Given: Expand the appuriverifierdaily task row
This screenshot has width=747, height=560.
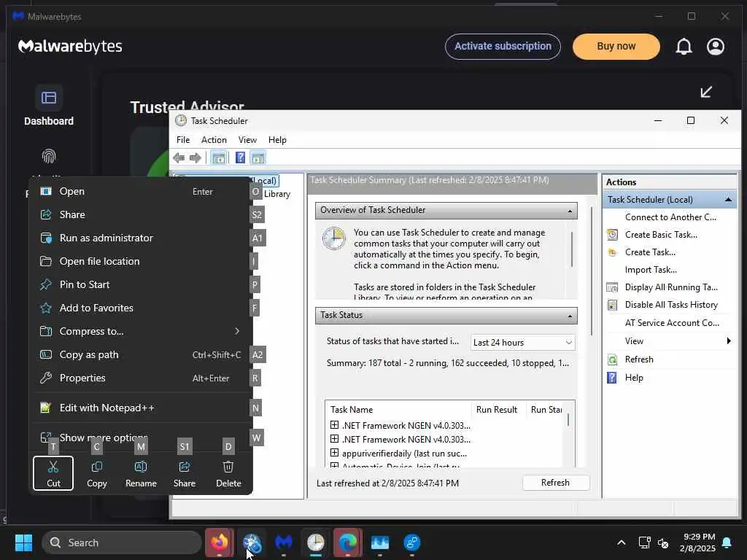Looking at the screenshot, I should click(334, 452).
